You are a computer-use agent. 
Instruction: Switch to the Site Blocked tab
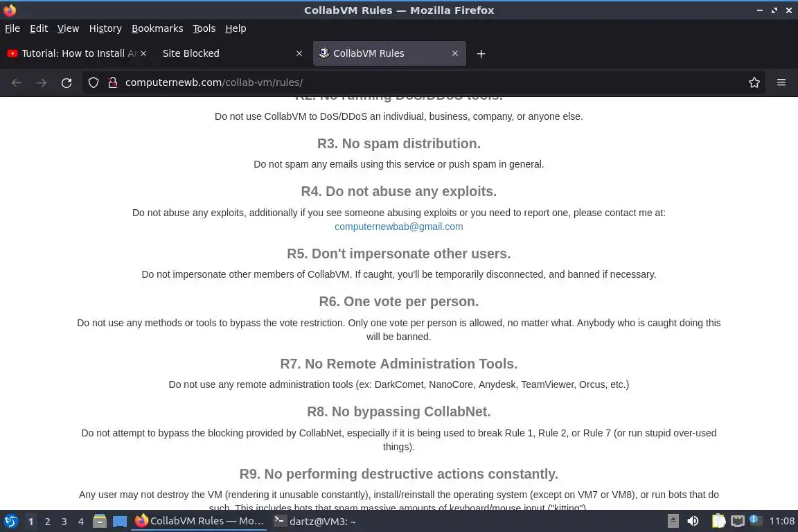(x=233, y=53)
